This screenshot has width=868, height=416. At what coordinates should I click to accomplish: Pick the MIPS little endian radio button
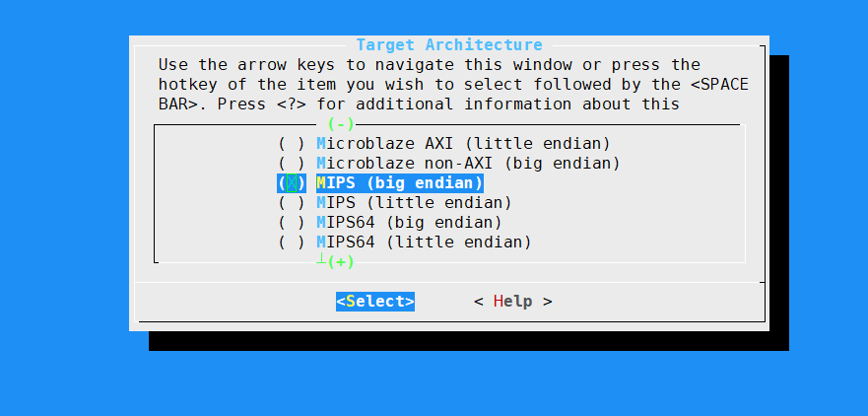point(292,203)
